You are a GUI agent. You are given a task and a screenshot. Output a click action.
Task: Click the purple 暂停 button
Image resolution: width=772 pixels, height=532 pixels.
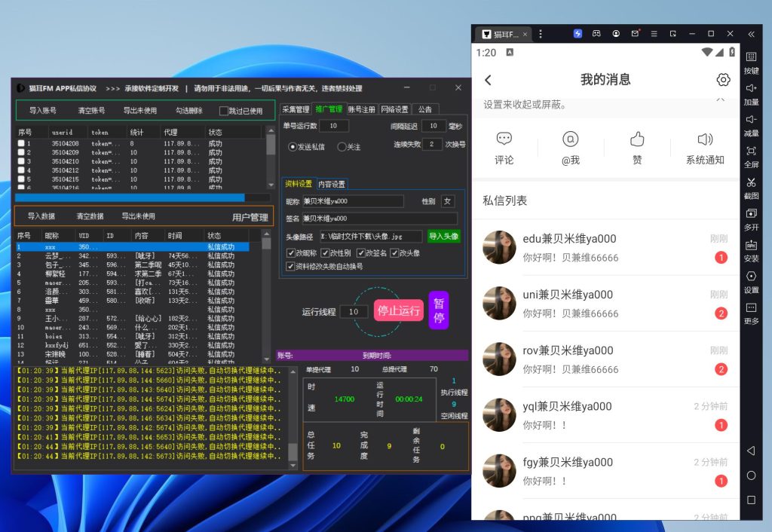pyautogui.click(x=438, y=310)
